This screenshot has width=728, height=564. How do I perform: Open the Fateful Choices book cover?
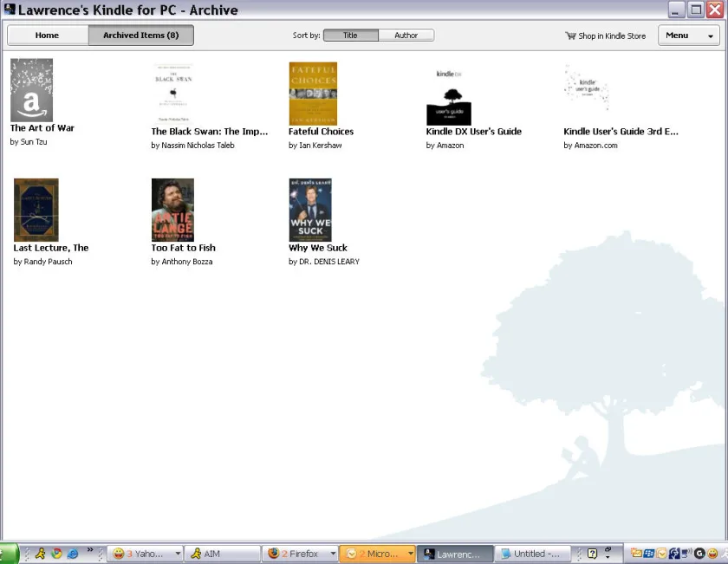(x=313, y=94)
